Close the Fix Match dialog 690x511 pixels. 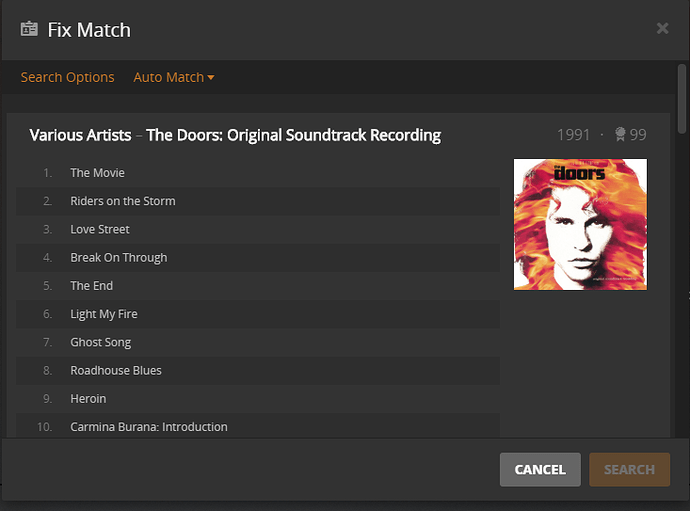coord(662,29)
